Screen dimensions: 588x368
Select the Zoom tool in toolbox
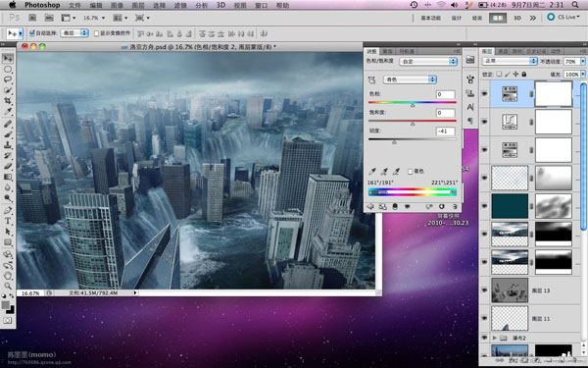tap(8, 287)
